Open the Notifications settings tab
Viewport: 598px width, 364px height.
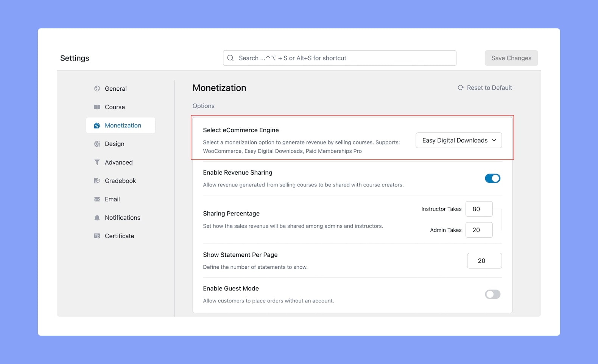click(x=121, y=218)
